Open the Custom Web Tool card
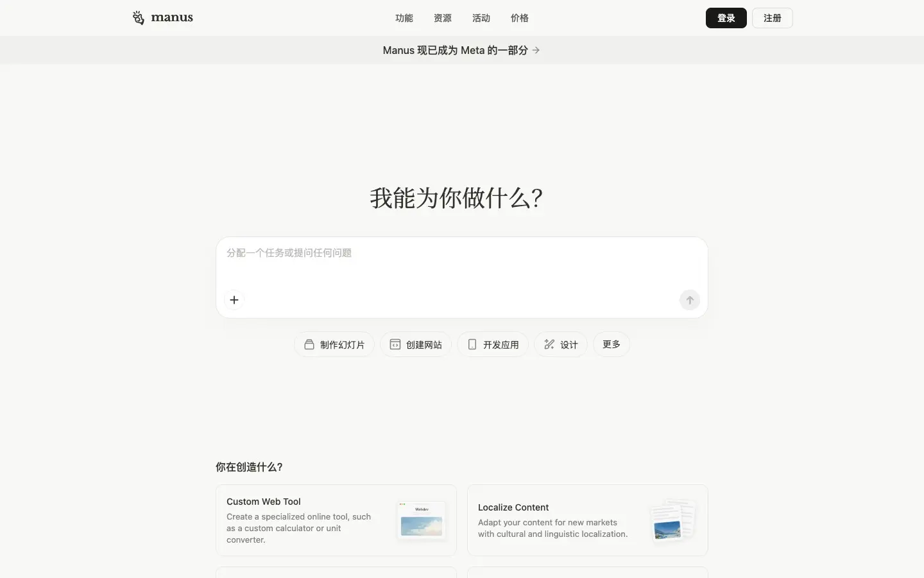Image resolution: width=924 pixels, height=578 pixels. tap(302, 520)
